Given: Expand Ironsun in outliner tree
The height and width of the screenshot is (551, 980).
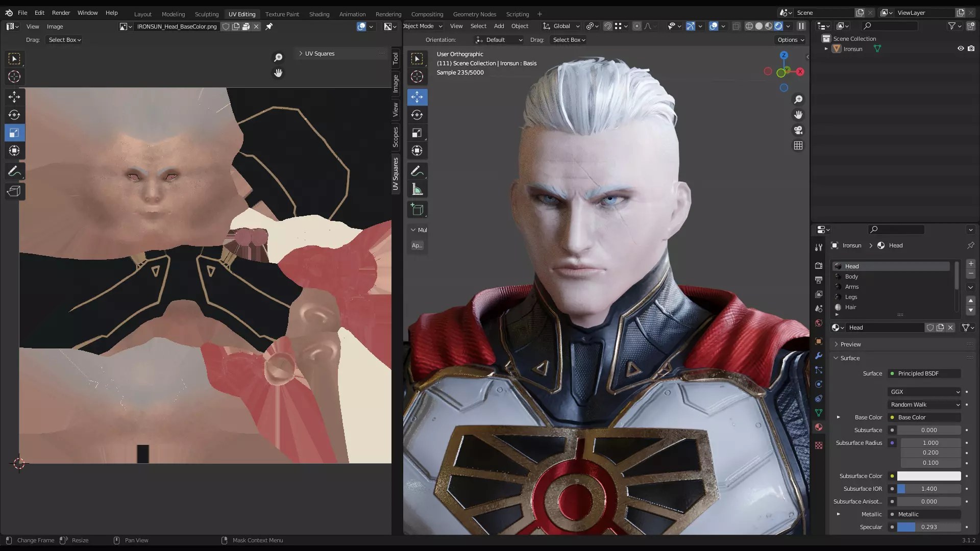Looking at the screenshot, I should (826, 49).
